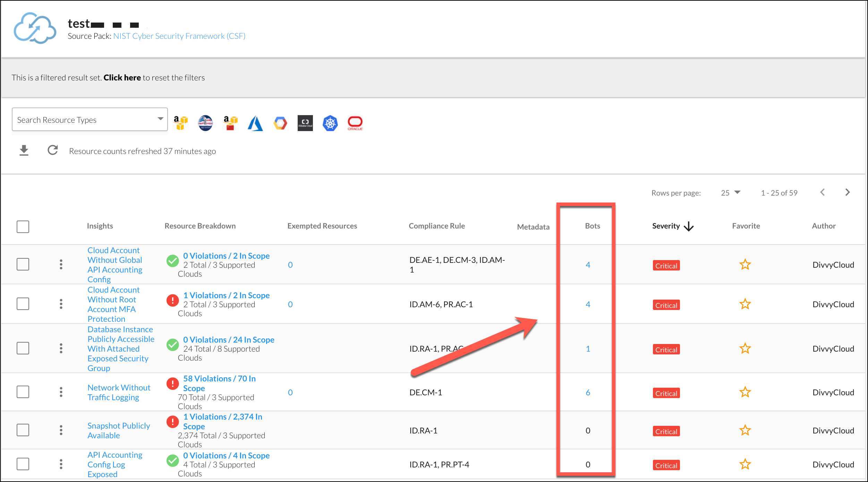
Task: View the 6 bots for Network Without Traffic Logging
Action: pyautogui.click(x=588, y=393)
